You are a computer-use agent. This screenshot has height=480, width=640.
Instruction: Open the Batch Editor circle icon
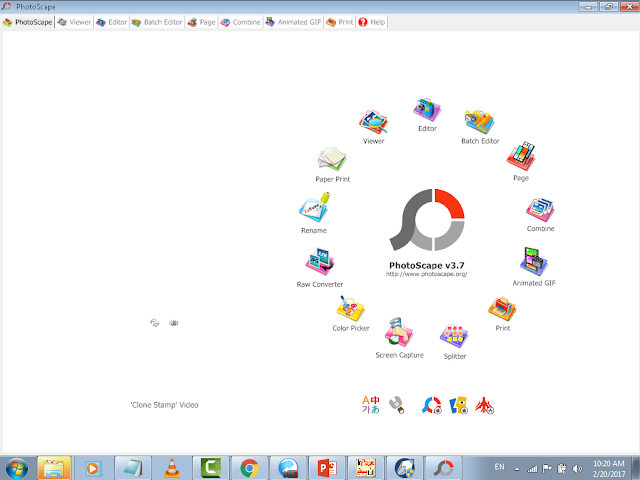[480, 122]
